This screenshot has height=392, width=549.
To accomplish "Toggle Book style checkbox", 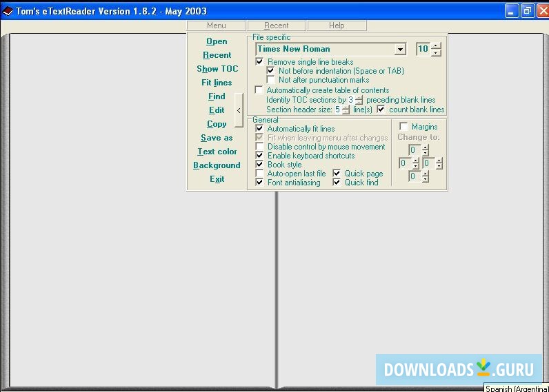I will (259, 165).
